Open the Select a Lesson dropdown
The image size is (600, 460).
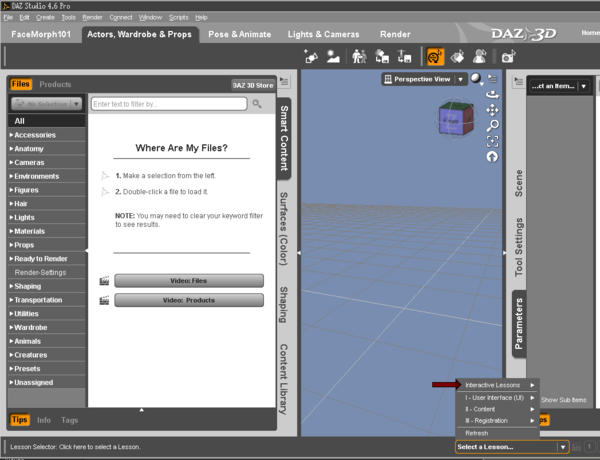pyautogui.click(x=512, y=447)
